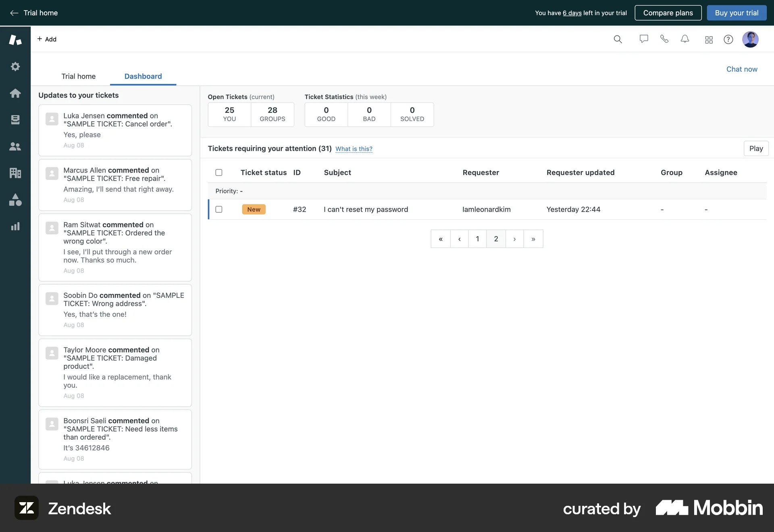774x532 pixels.
Task: Open the conversations chat bubble icon
Action: point(644,39)
